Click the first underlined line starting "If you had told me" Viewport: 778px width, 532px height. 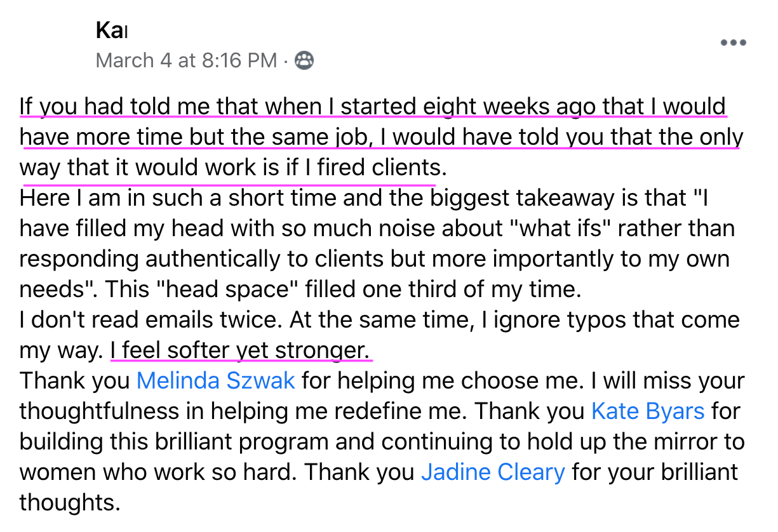coord(373,107)
